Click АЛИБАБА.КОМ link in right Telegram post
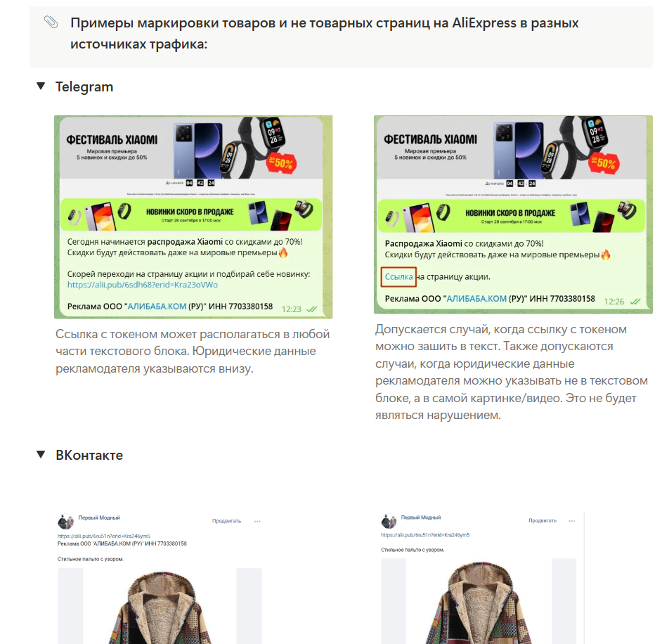Image resolution: width=662 pixels, height=644 pixels. point(476,299)
